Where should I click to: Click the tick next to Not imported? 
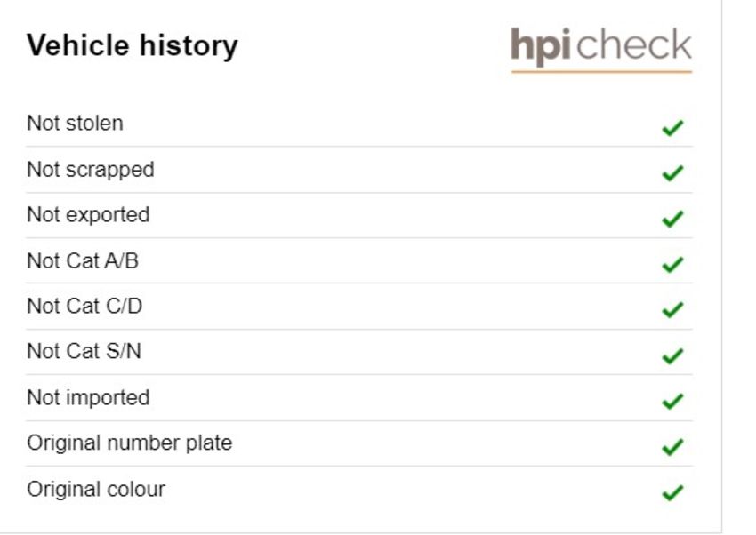point(672,401)
